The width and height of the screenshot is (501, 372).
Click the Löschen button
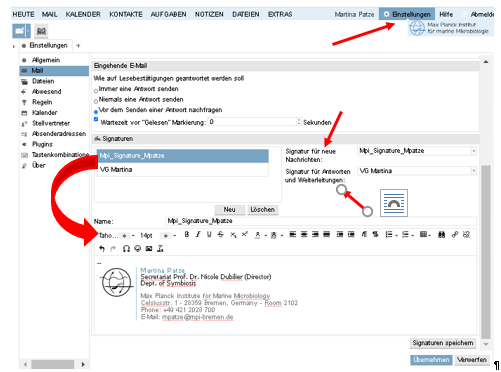pos(263,210)
